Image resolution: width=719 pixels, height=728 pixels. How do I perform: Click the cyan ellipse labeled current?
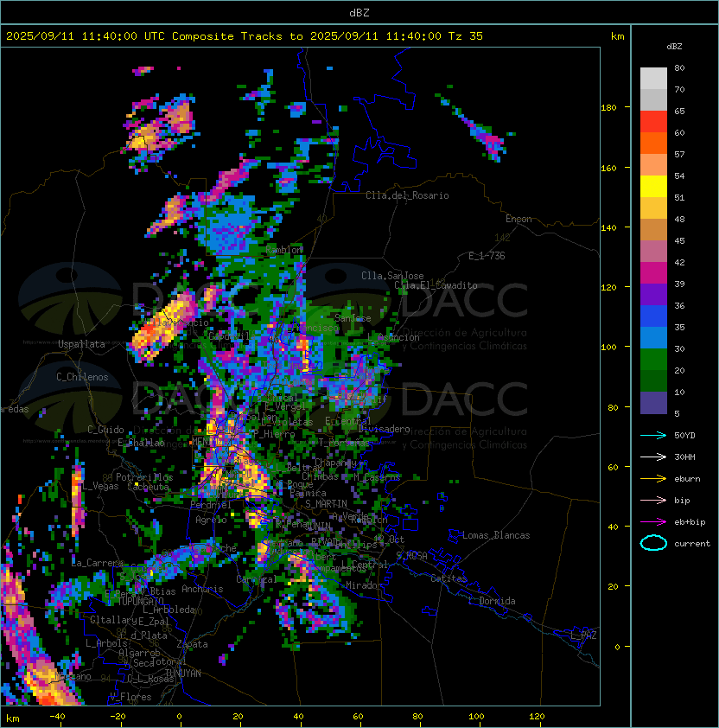(x=653, y=543)
